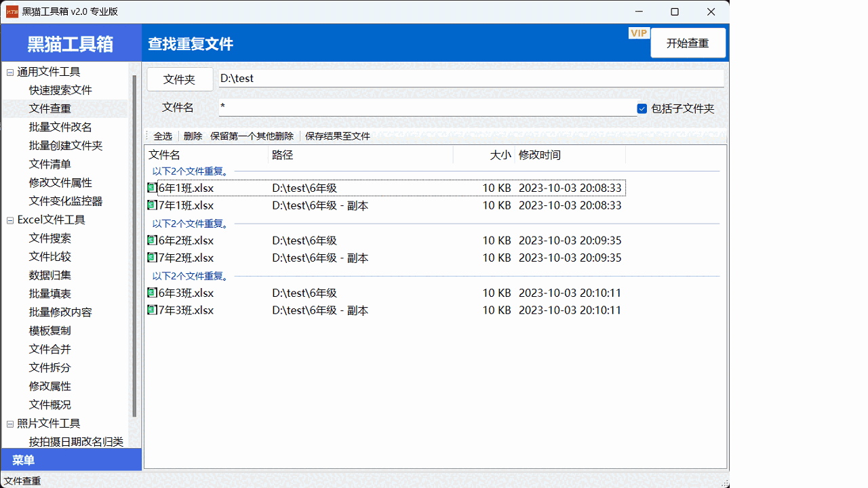This screenshot has width=868, height=488.
Task: Click the 文件名 filter input field
Action: coord(427,108)
